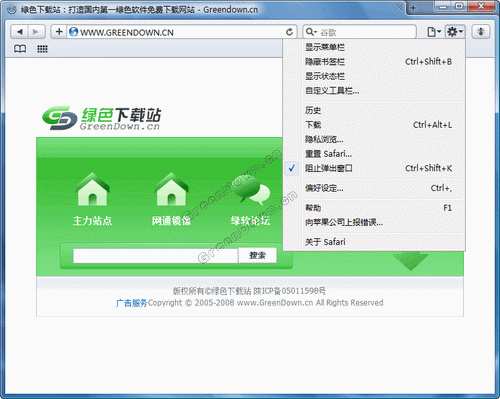
Task: Click the gear settings menu button
Action: [x=455, y=32]
